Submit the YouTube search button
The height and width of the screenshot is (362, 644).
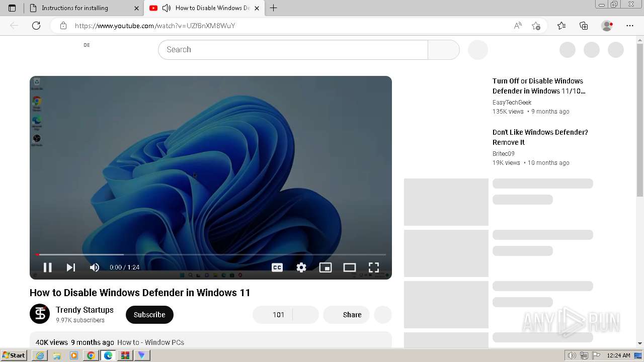(x=444, y=50)
